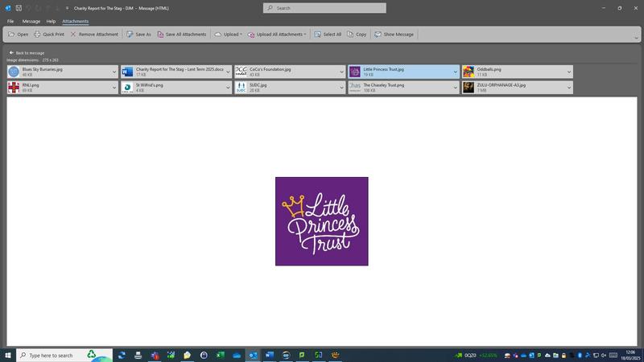
Task: Click the taskbar 'Type here to search' box
Action: coord(64,355)
